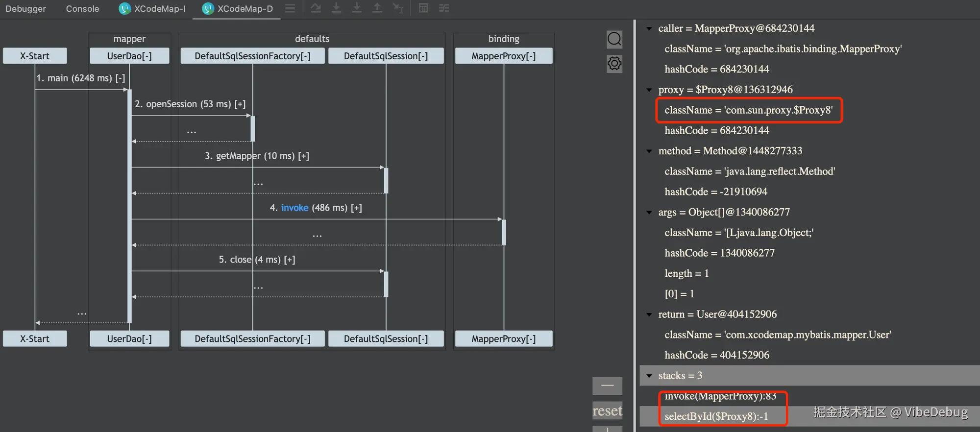Image resolution: width=980 pixels, height=432 pixels.
Task: Collapse the proxy = $Proxy8@136312946 node
Action: (649, 90)
